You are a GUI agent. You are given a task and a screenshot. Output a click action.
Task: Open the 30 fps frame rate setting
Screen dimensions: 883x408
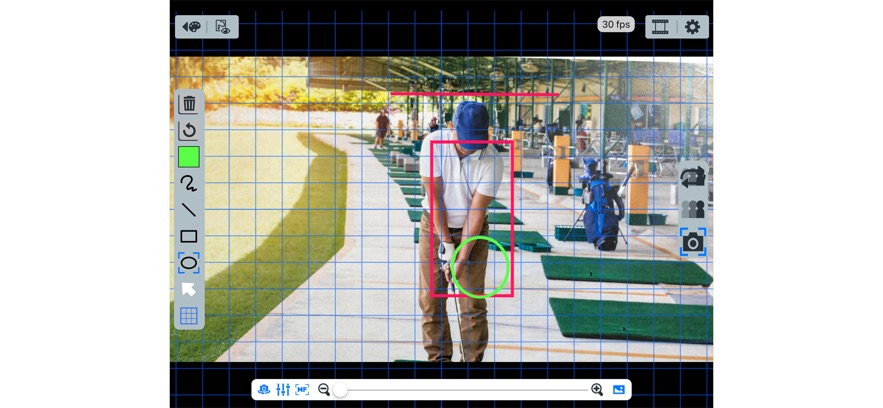[616, 24]
